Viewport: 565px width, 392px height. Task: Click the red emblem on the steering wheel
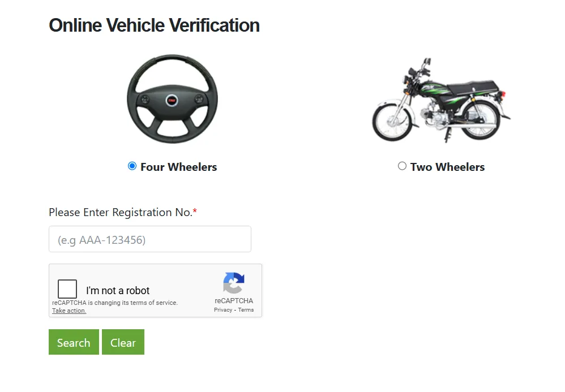(x=172, y=101)
